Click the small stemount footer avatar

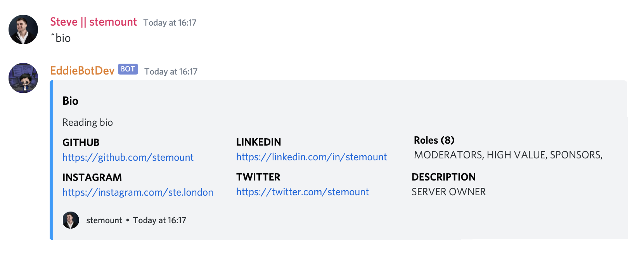pyautogui.click(x=71, y=220)
